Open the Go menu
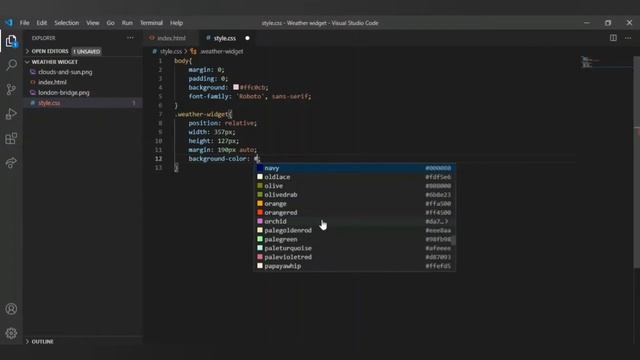Viewport: 640px width, 360px height. click(x=111, y=23)
